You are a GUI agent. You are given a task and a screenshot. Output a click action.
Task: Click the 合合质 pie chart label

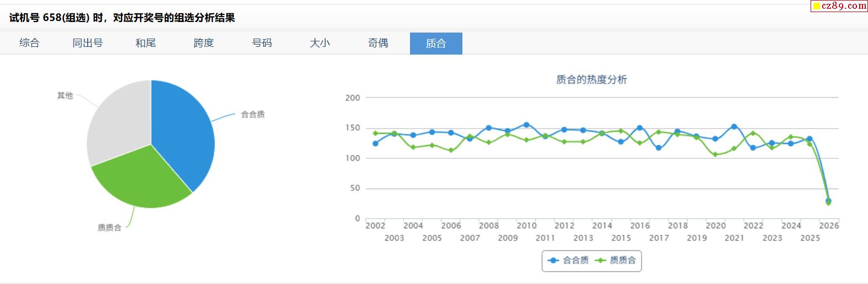tap(253, 115)
